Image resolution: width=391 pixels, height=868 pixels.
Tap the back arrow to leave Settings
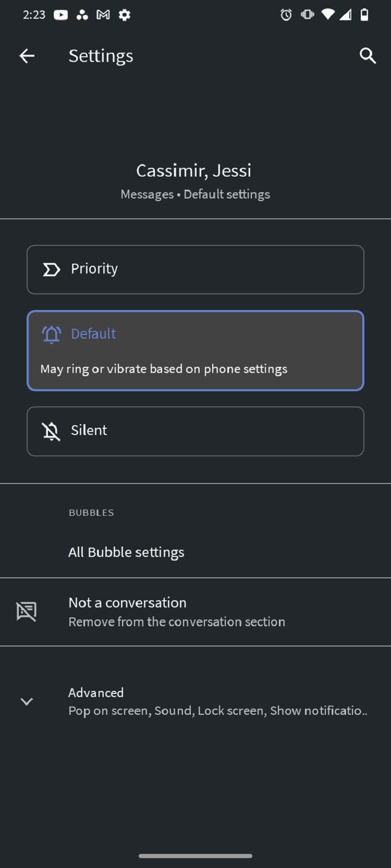(x=27, y=56)
